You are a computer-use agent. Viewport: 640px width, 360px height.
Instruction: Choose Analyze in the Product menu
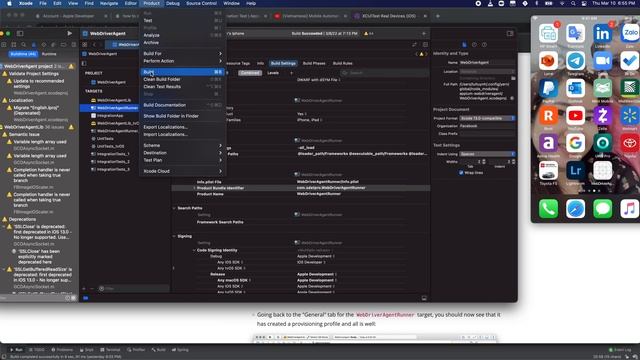(x=182, y=35)
